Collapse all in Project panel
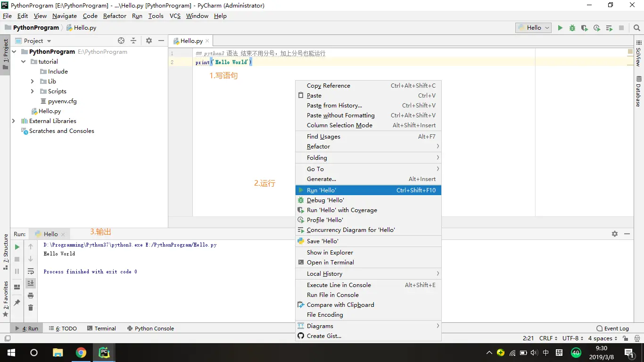The image size is (644, 362). click(133, 41)
